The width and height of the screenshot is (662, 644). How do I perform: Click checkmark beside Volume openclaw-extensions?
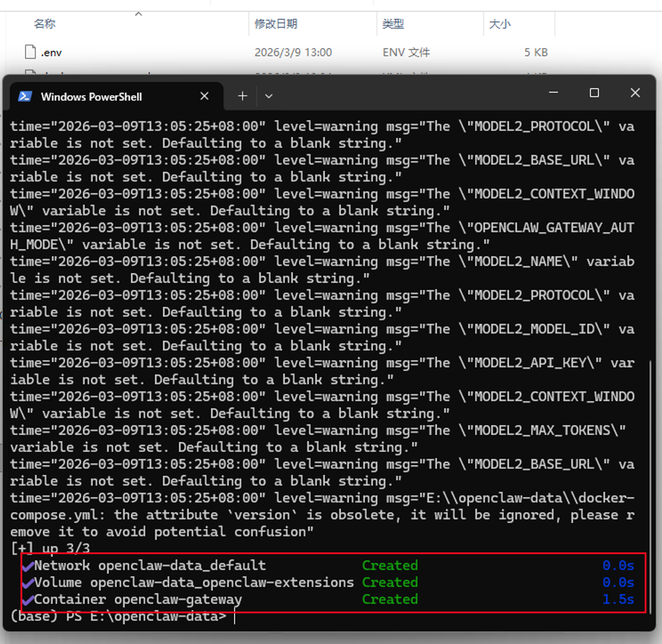28,583
